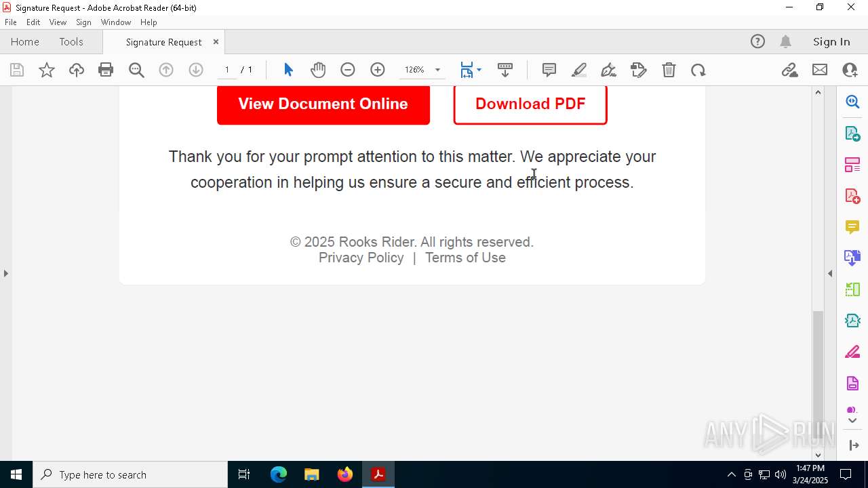Open Combine Files tool in right pane
Viewport: 868px width, 488px height.
[x=852, y=258]
